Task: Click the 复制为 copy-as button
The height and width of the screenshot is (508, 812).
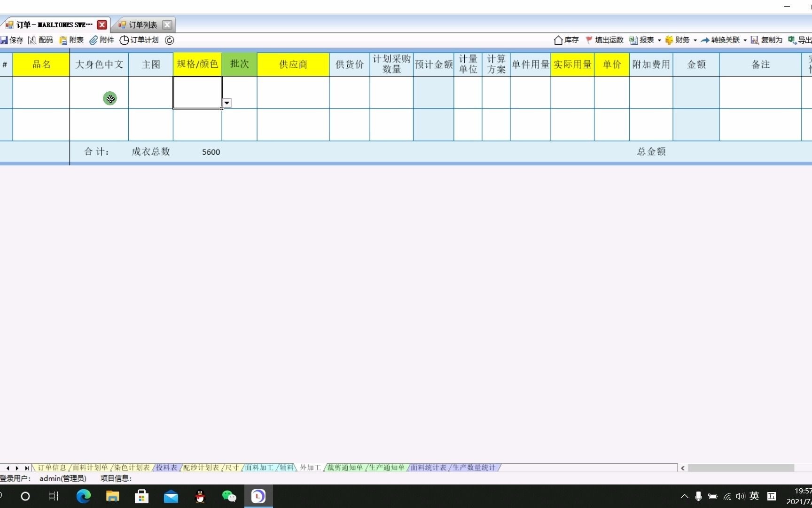Action: coord(766,40)
